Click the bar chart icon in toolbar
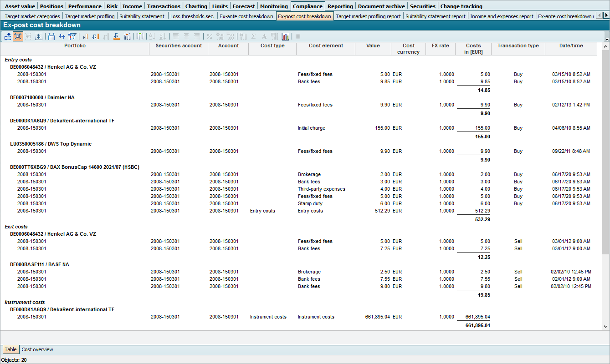This screenshot has height=364, width=610. point(286,36)
